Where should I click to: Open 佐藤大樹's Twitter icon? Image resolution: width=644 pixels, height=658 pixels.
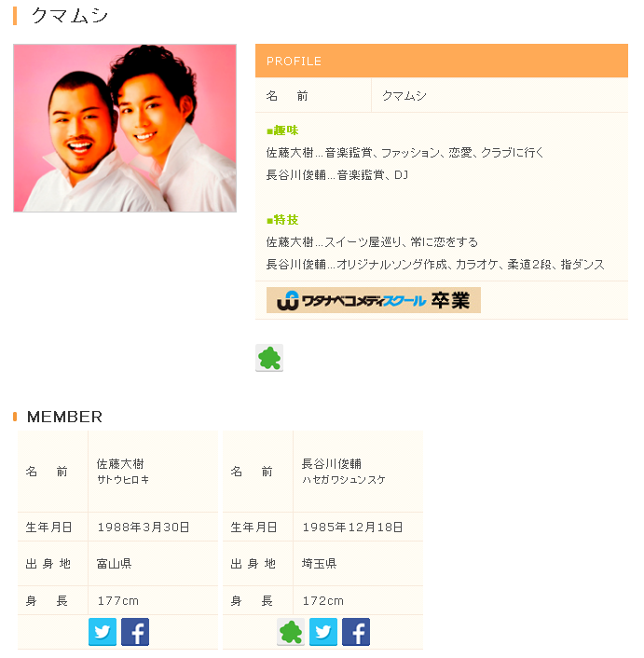coord(103,632)
